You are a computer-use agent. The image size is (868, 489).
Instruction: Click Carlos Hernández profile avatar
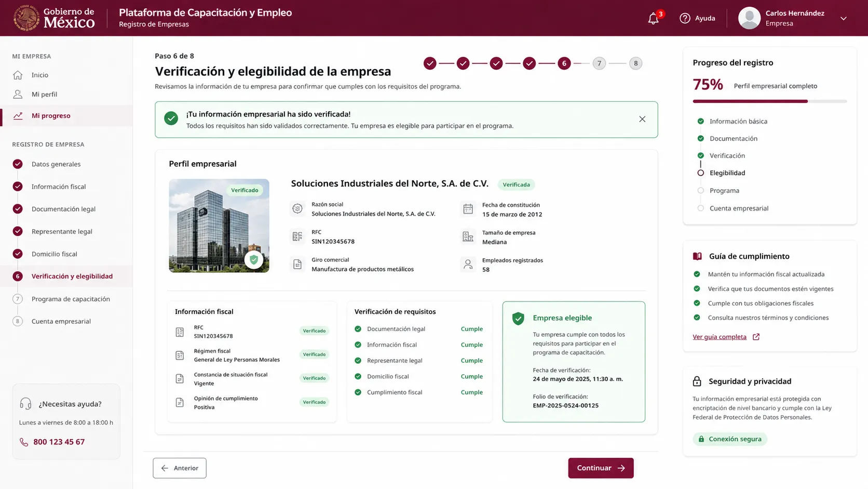(x=749, y=18)
